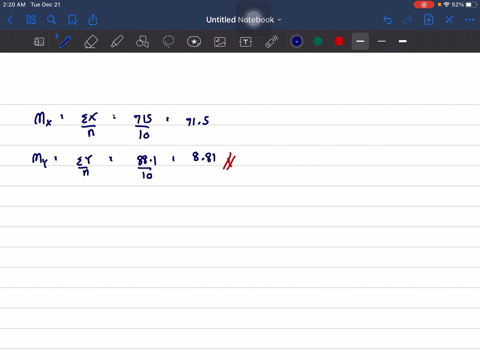Tap the screen recording indicator in status bar
Viewport: 480px width, 360px height.
tap(424, 5)
